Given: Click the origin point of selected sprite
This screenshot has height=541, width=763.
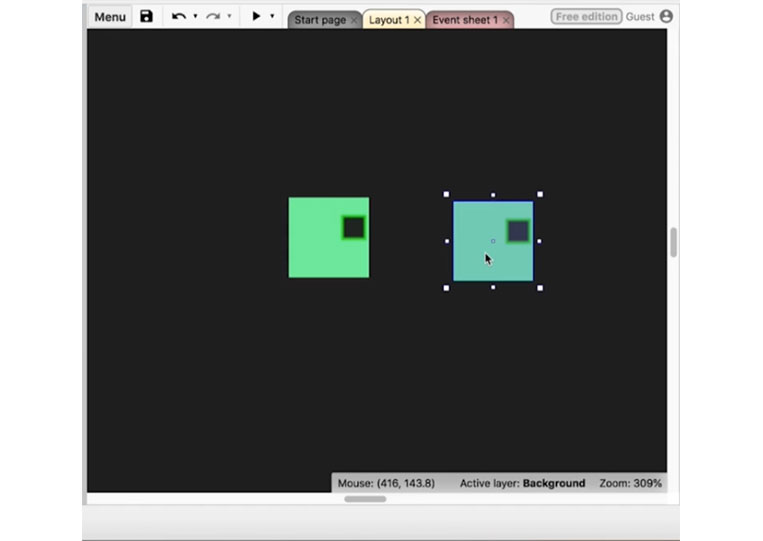Looking at the screenshot, I should (x=493, y=241).
